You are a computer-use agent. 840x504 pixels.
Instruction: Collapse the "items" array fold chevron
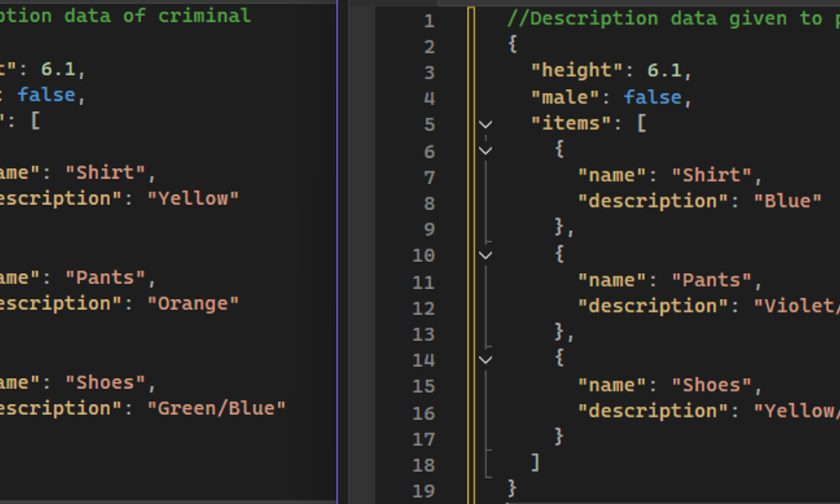(x=486, y=124)
